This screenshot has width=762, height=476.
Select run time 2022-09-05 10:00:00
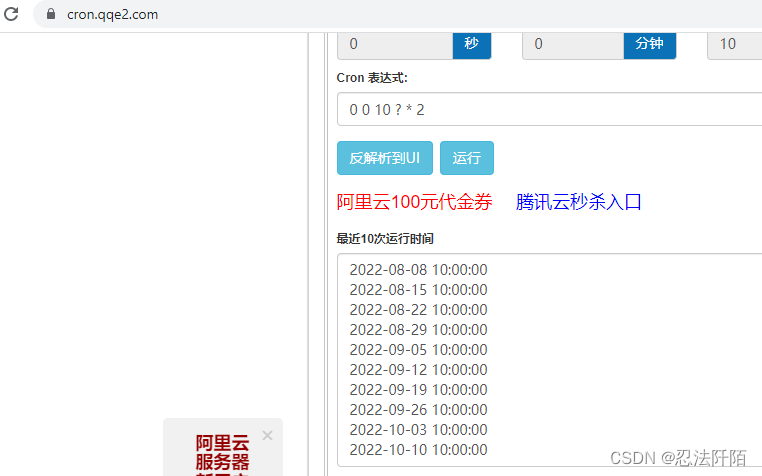click(x=418, y=350)
